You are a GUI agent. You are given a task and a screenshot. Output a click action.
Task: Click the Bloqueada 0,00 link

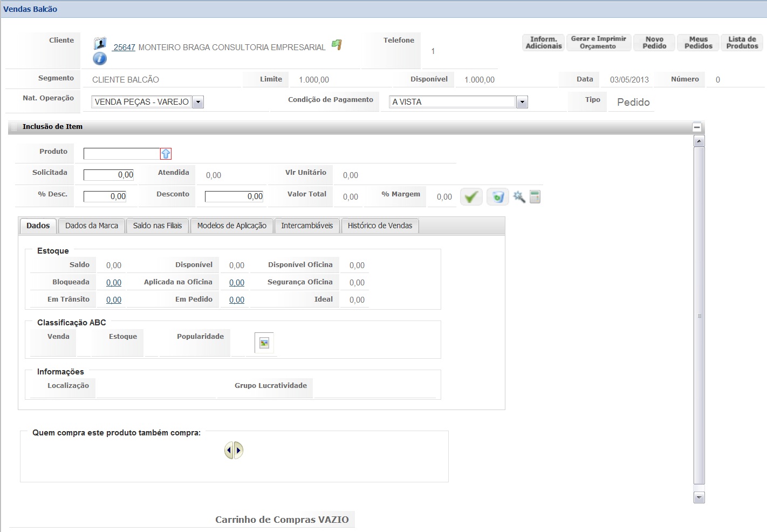click(x=114, y=283)
